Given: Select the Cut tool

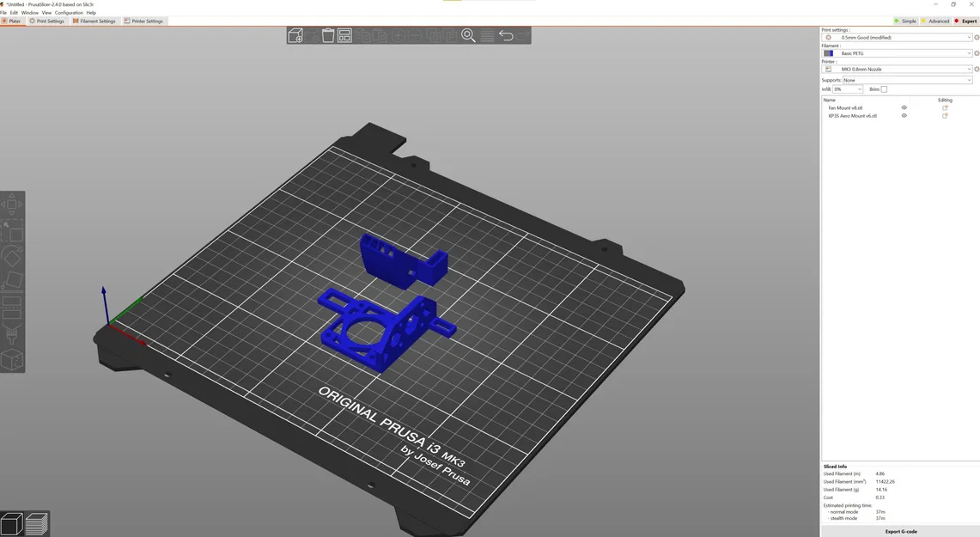Looking at the screenshot, I should pos(12,308).
